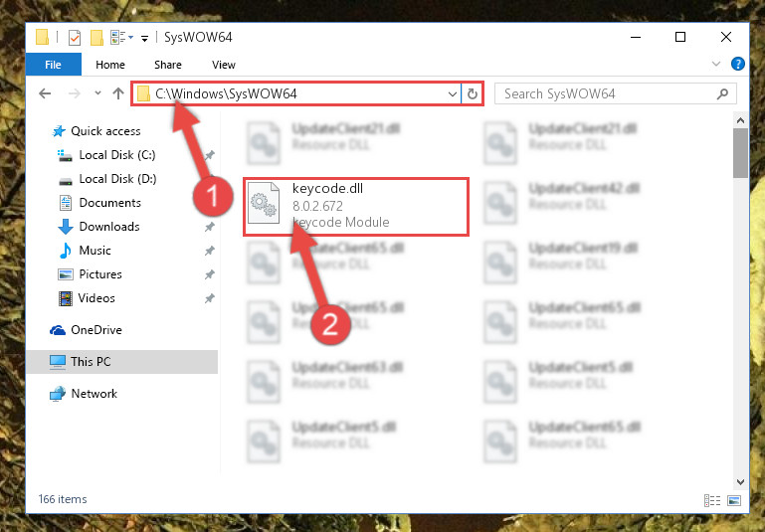Open Pictures in the navigation pane
765x532 pixels.
pyautogui.click(x=100, y=274)
